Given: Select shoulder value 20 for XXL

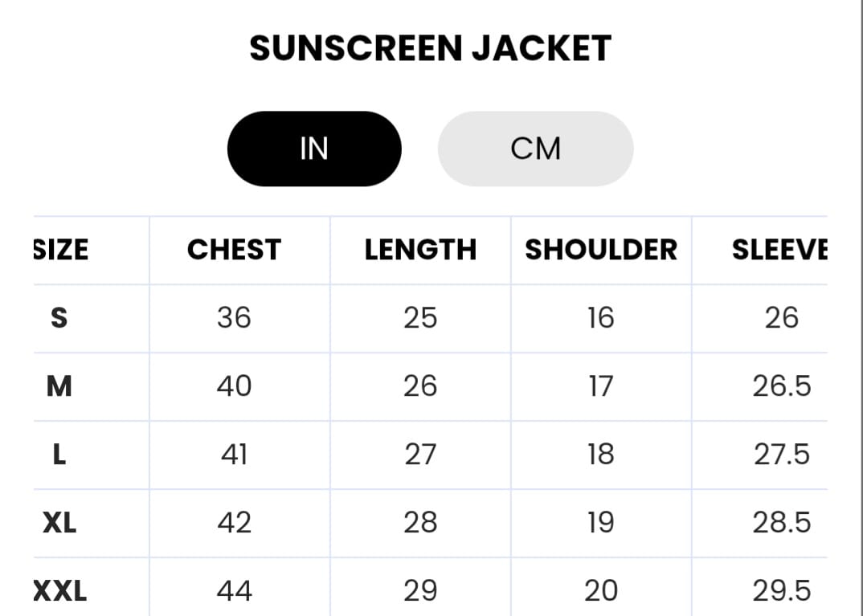Looking at the screenshot, I should pyautogui.click(x=600, y=592).
